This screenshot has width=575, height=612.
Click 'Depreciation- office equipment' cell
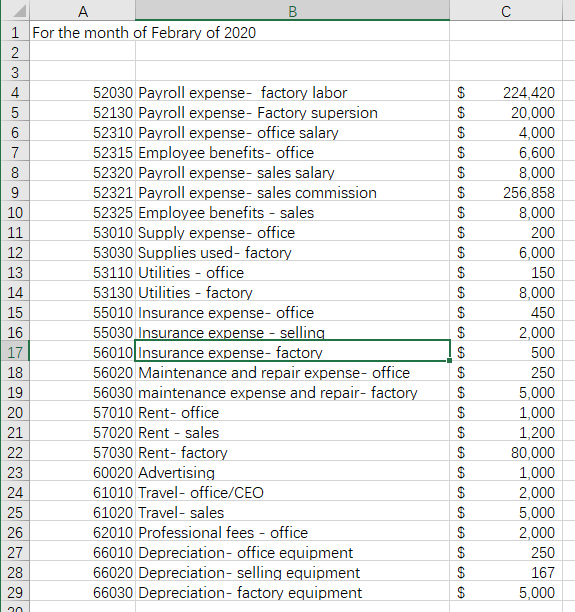coord(292,552)
